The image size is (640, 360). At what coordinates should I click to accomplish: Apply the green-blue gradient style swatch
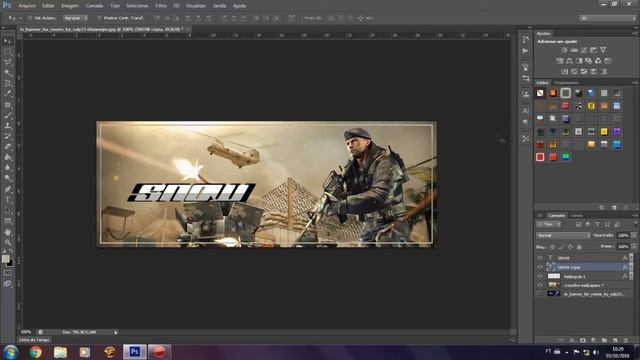[x=566, y=157]
